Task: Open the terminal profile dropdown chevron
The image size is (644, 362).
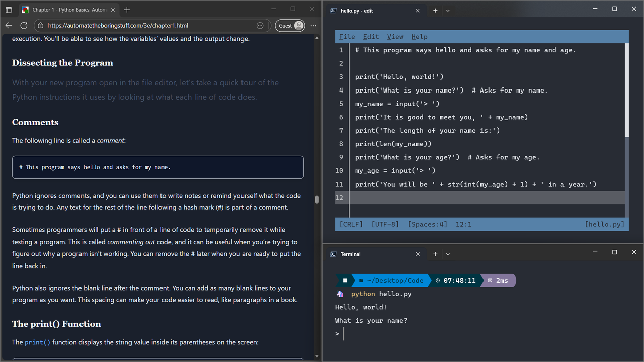Action: coord(447,254)
